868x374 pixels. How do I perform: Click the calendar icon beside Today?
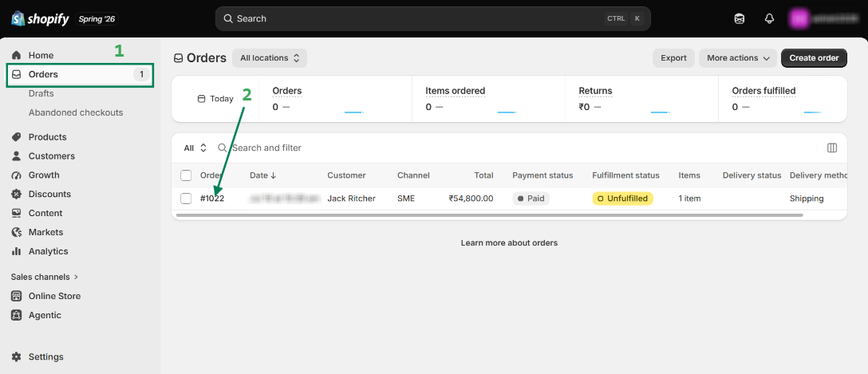(x=202, y=99)
